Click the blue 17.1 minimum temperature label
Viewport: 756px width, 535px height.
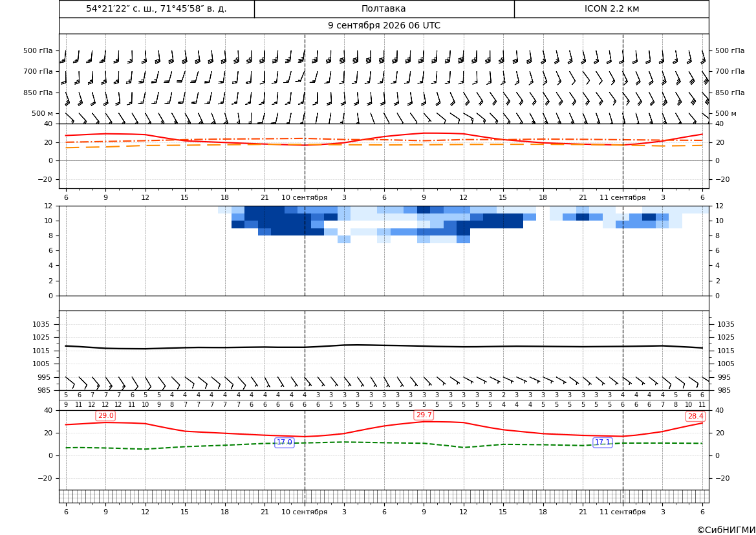(x=603, y=442)
